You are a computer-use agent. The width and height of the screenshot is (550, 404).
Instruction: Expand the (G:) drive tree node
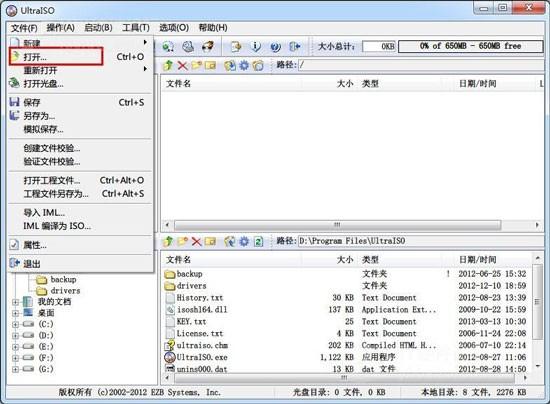(x=15, y=369)
